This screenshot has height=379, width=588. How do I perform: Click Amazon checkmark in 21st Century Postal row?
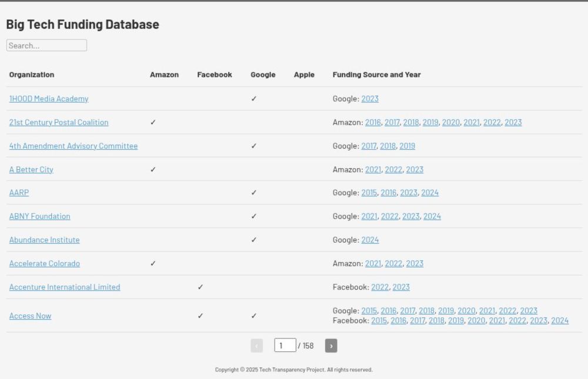[153, 122]
